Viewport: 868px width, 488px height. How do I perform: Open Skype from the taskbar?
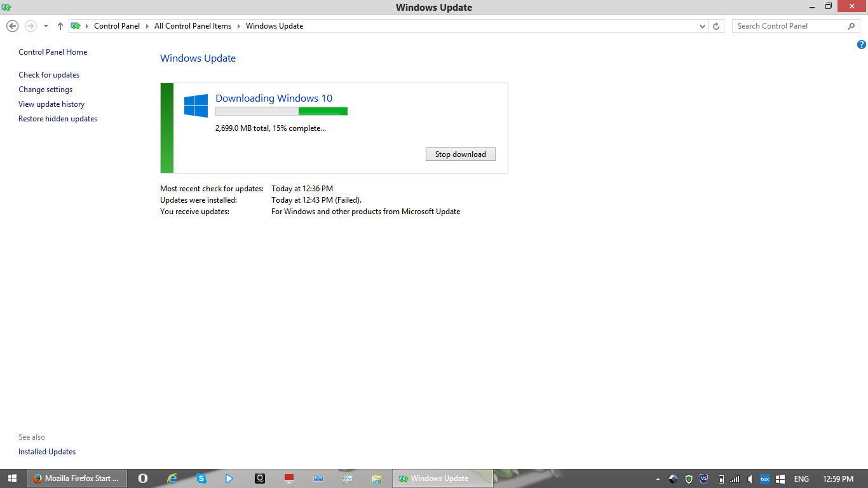tap(201, 478)
